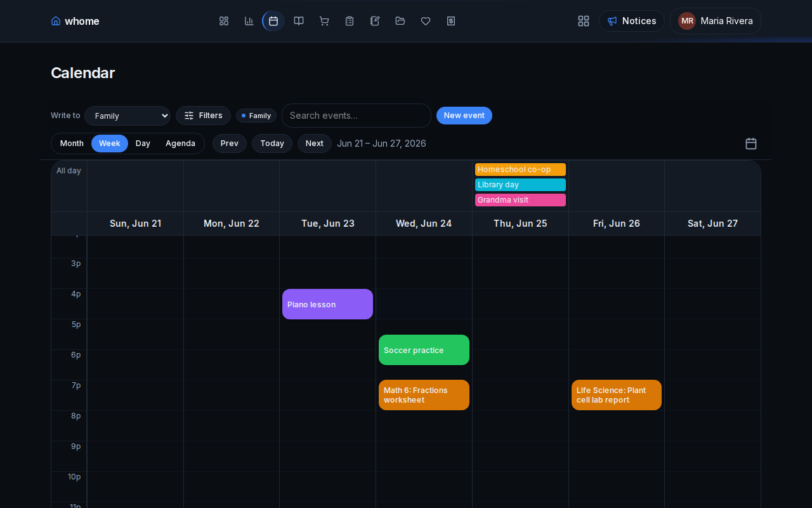The image size is (812, 508).
Task: Click the New event button
Action: tap(464, 116)
